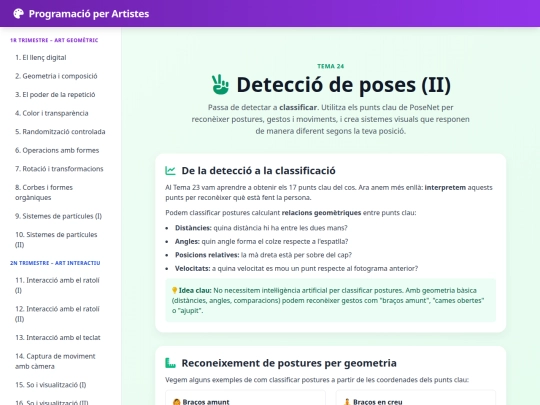This screenshot has height=405, width=540.
Task: Select lesson 9. Sistemes de partícules (I)
Action: [x=60, y=216]
